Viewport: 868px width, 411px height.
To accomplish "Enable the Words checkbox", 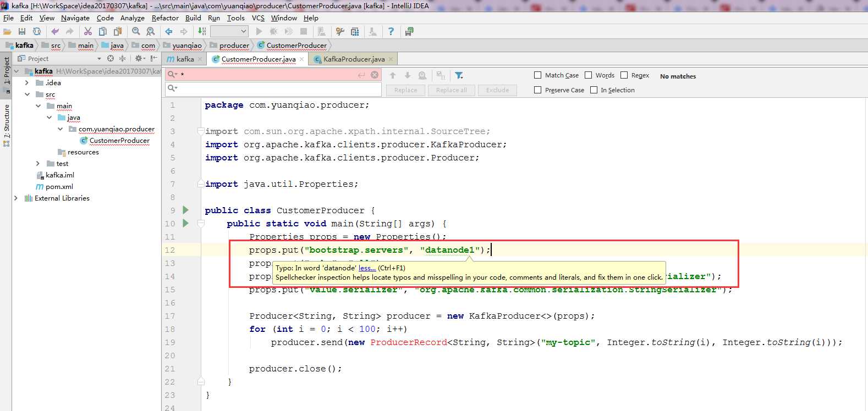I will point(589,75).
